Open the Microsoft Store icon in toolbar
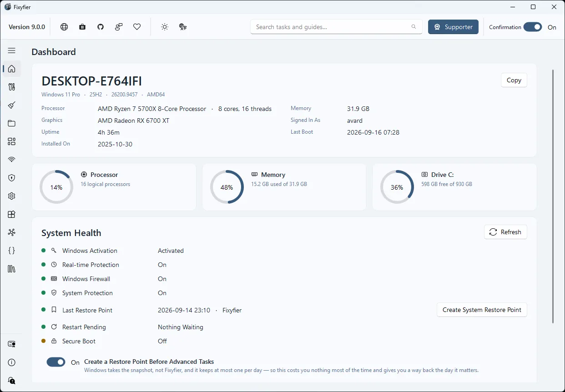This screenshot has width=565, height=392. point(82,27)
